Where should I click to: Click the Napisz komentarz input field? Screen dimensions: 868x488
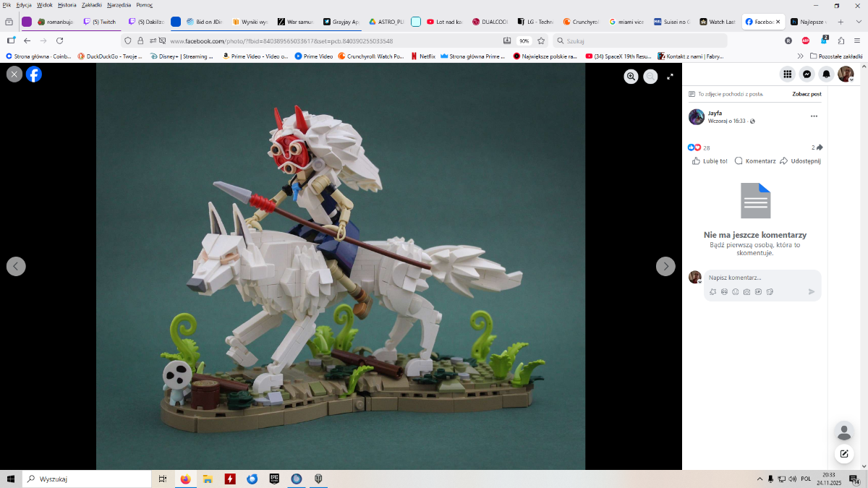point(752,277)
